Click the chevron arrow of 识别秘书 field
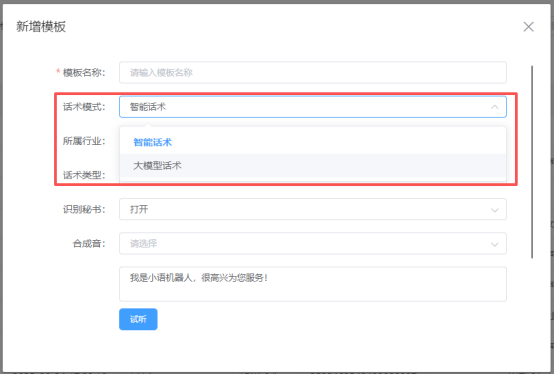 tap(495, 210)
